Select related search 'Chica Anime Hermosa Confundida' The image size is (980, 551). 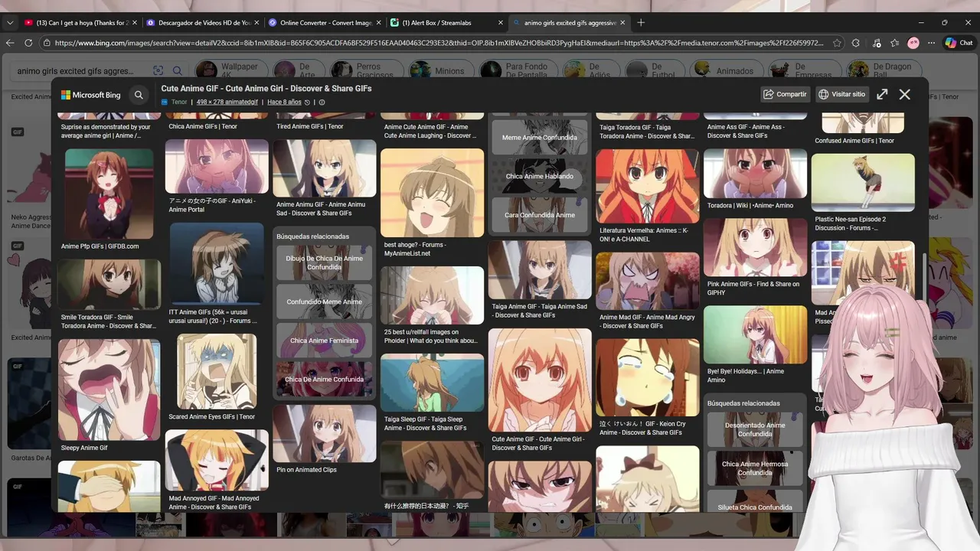point(755,468)
